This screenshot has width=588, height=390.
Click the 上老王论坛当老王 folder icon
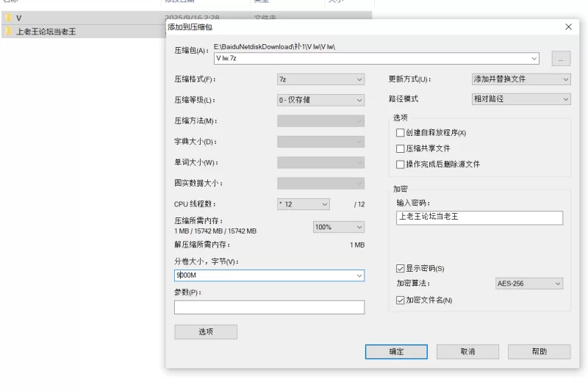pos(9,31)
